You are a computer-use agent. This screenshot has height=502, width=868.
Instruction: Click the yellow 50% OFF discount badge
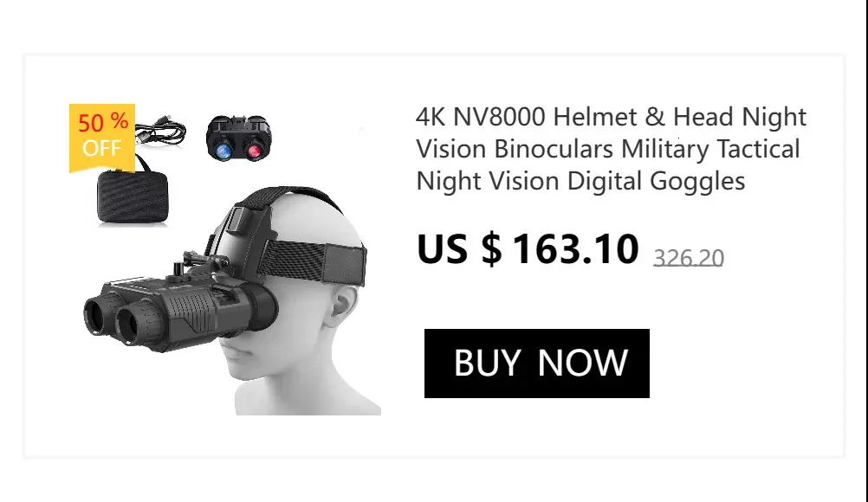(102, 138)
